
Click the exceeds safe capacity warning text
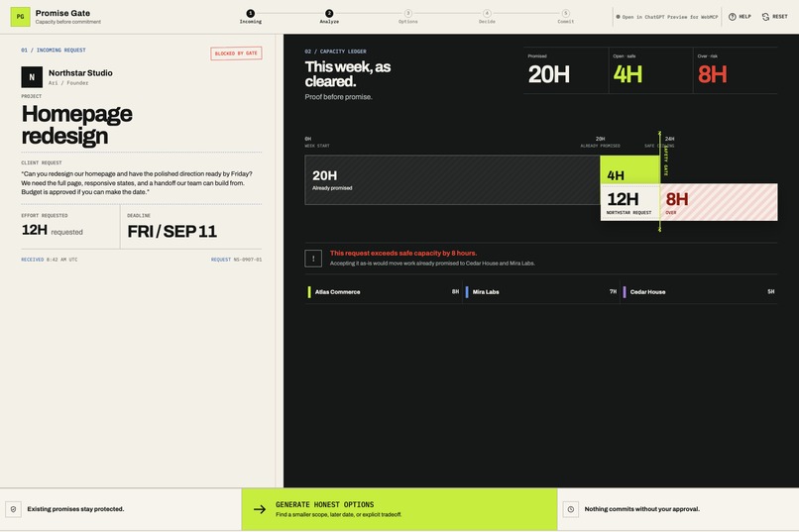(x=403, y=253)
